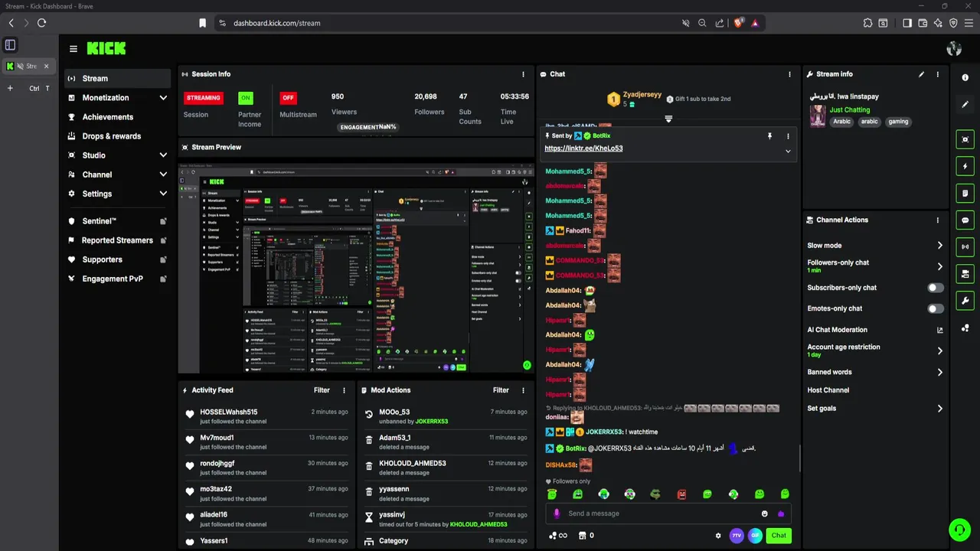Screen dimensions: 980x551
Task: Open Engagement PvP in sidebar
Action: 118,279
